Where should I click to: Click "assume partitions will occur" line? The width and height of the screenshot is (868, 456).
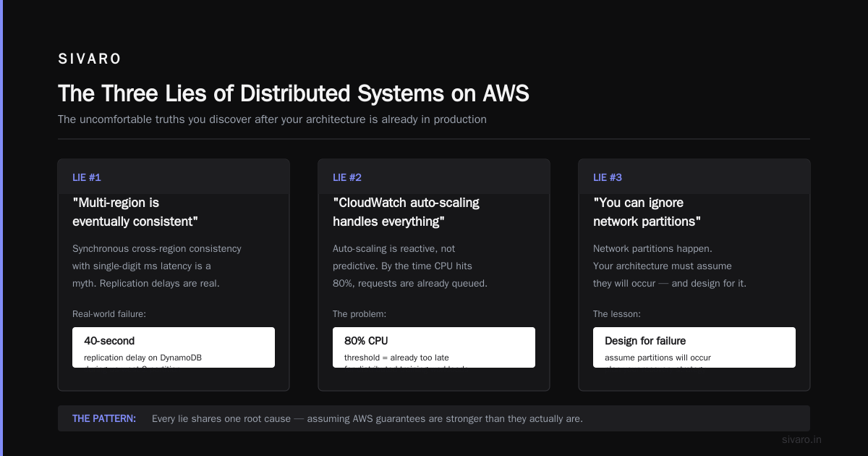pos(658,358)
